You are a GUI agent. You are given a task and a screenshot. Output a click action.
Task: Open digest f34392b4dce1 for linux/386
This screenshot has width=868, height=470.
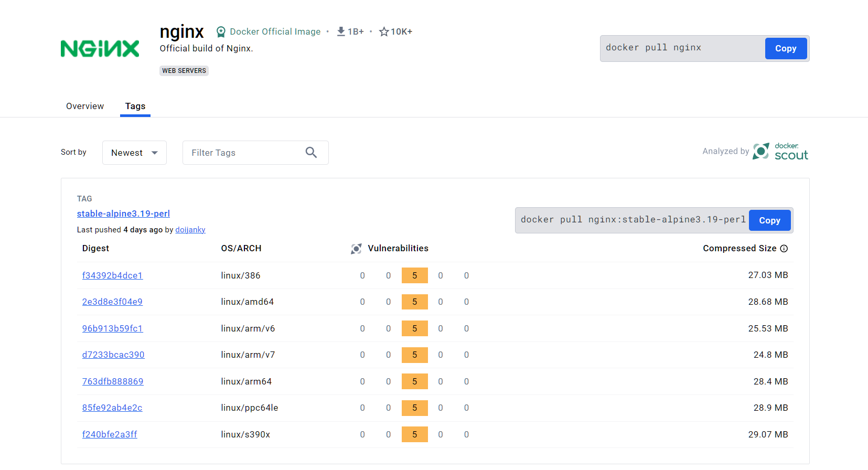(x=112, y=275)
